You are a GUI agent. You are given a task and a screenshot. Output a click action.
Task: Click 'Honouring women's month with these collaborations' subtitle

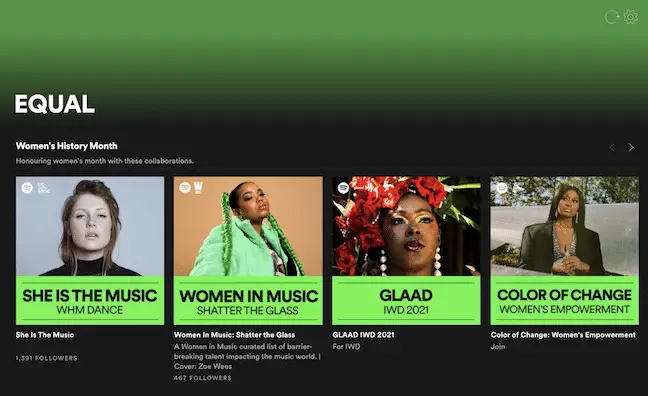click(105, 161)
